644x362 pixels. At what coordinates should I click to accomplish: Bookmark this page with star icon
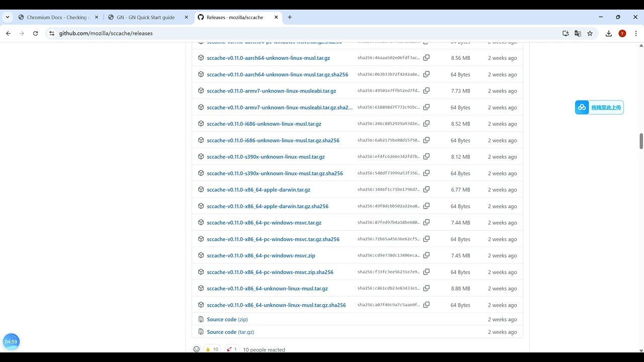coord(590,33)
